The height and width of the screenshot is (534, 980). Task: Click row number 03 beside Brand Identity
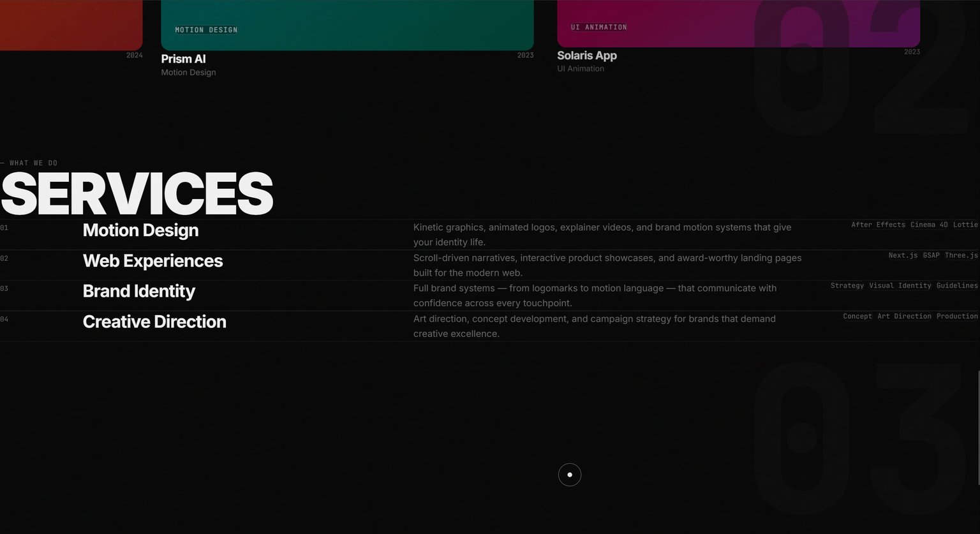pyautogui.click(x=4, y=289)
